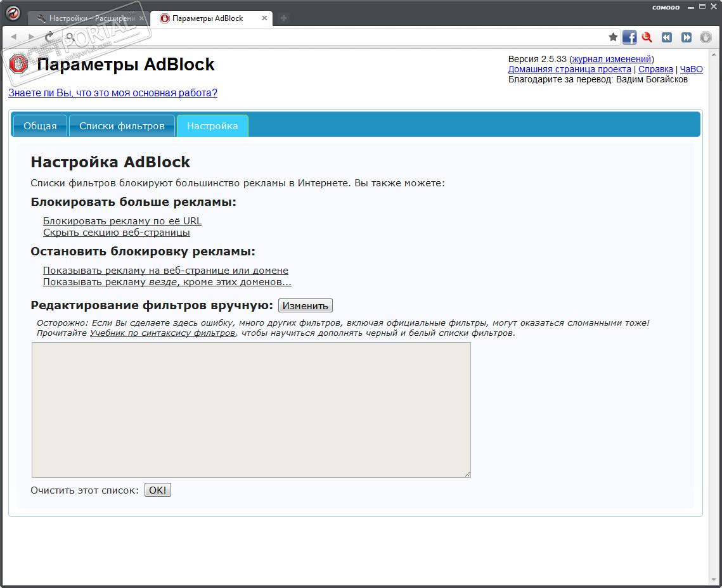
Task: Close the Настройки – Расширения tab
Action: pos(141,18)
